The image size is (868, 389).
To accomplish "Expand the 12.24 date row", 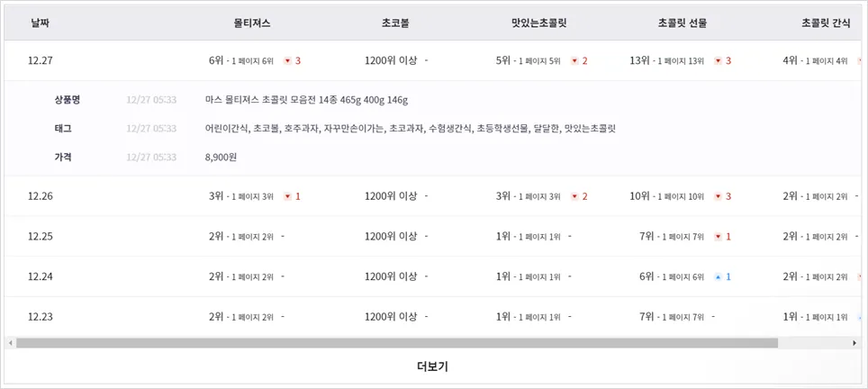I will 41,277.
